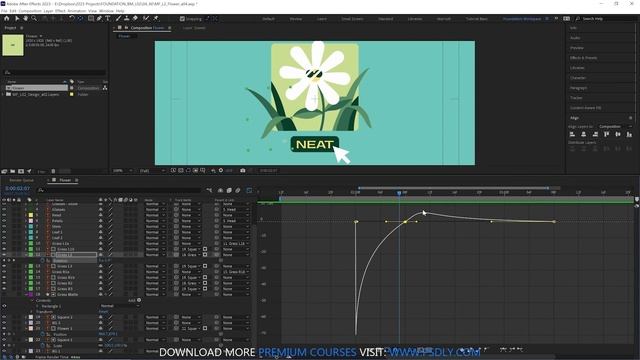This screenshot has width=640, height=360.
Task: Select the Flower composition in Project panel
Action: pos(36,88)
